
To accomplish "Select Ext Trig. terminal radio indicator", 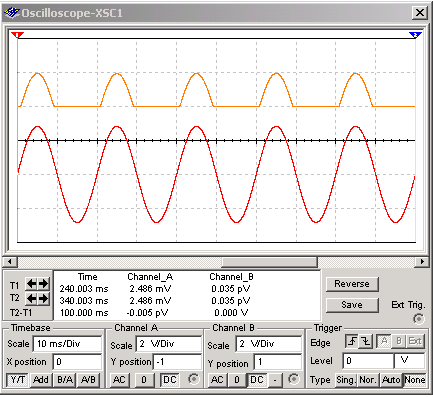I will pyautogui.click(x=419, y=319).
